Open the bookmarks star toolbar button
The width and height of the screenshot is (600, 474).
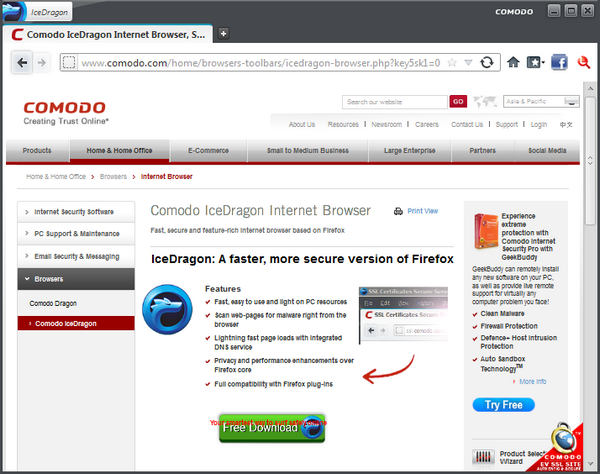(x=537, y=62)
